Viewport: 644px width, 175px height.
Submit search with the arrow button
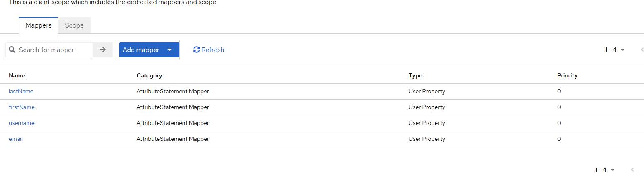pos(103,50)
